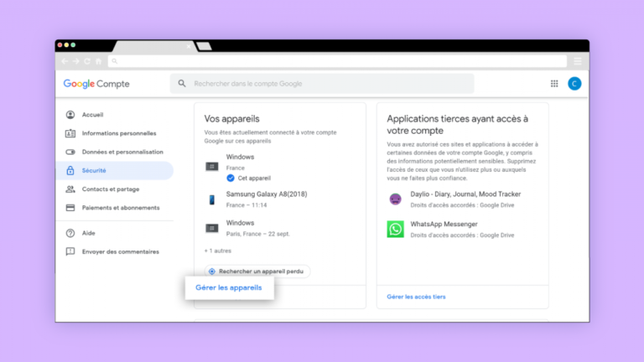
Task: Click Gérer les accès tiers link
Action: [x=416, y=297]
